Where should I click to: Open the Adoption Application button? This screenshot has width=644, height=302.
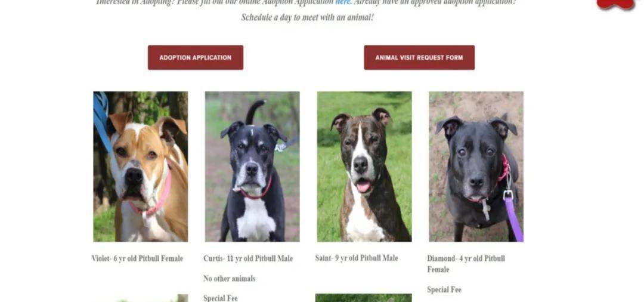(196, 57)
